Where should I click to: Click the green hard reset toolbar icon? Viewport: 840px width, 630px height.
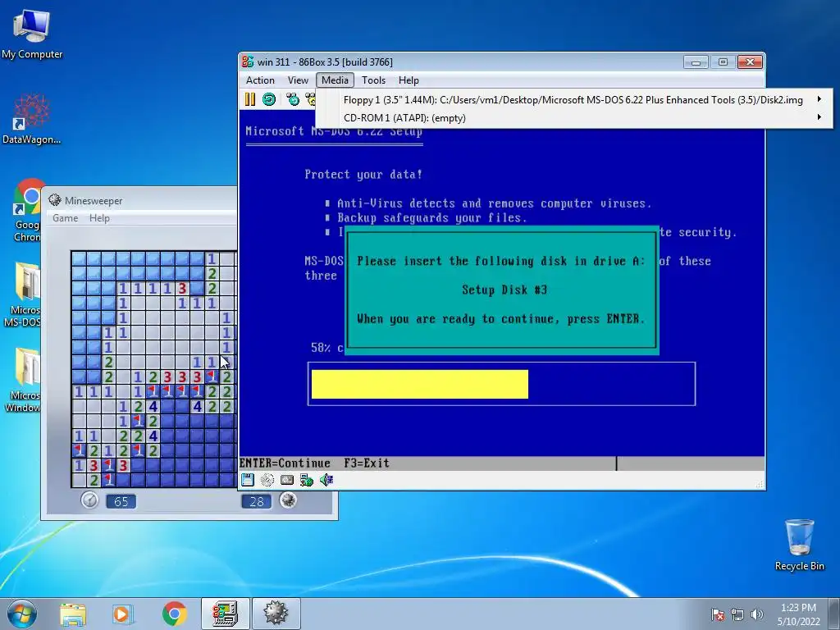269,99
